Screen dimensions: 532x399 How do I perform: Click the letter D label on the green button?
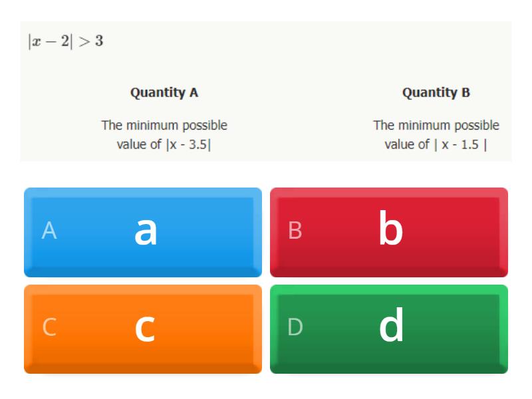295,327
